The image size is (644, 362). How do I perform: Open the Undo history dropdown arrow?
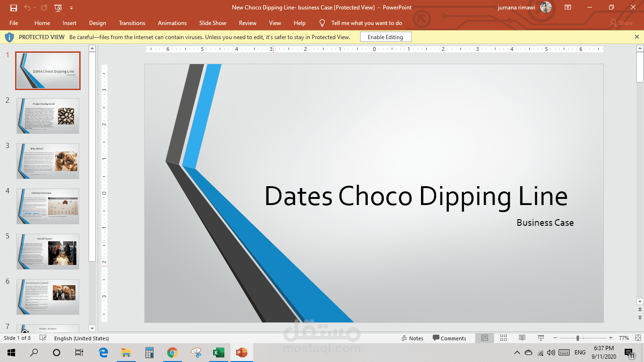(35, 8)
